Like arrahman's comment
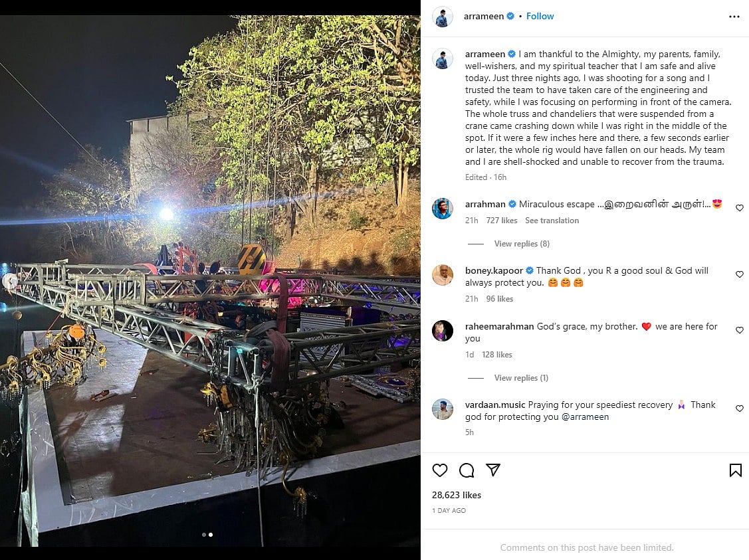Image resolution: width=749 pixels, height=560 pixels. click(739, 208)
